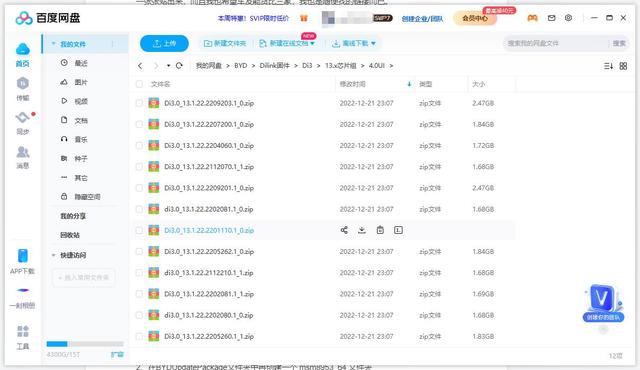Check the box for Di3.0_13.1.22.2209203.1_0.zip

139,103
